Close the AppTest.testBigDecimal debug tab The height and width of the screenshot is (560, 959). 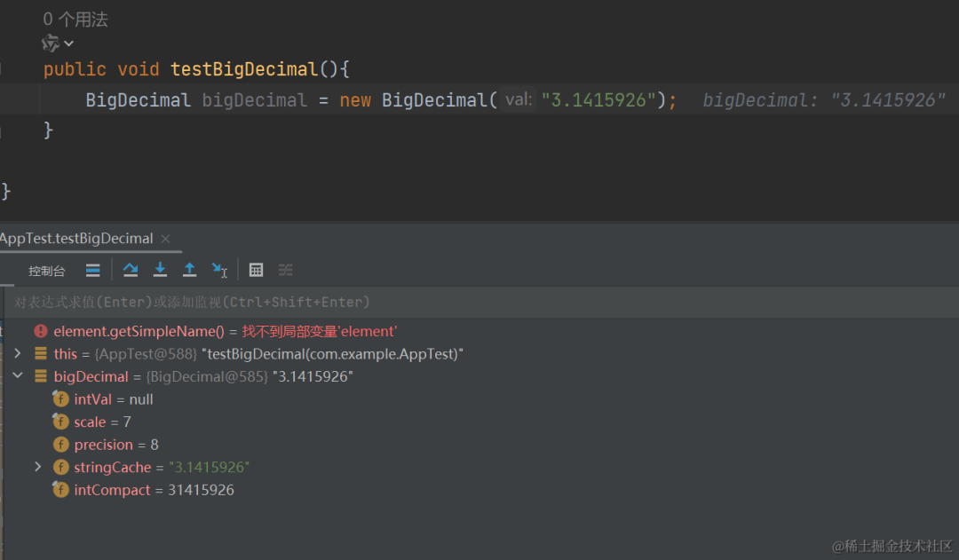tap(165, 238)
